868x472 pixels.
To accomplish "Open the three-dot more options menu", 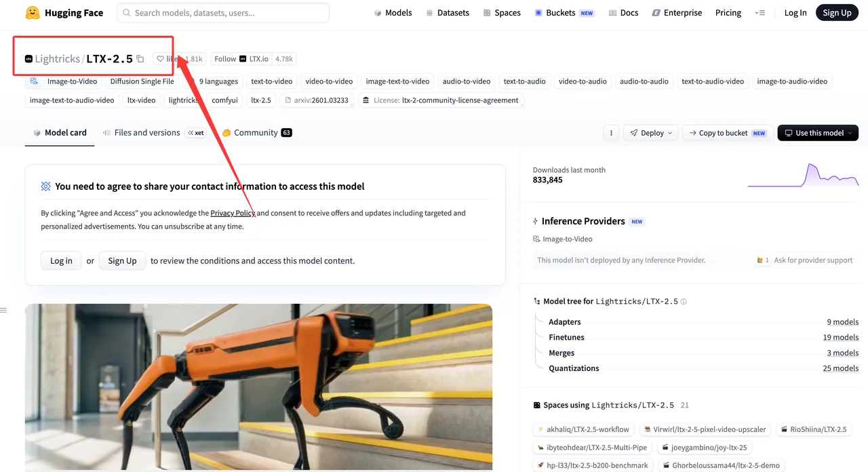I will tap(611, 133).
